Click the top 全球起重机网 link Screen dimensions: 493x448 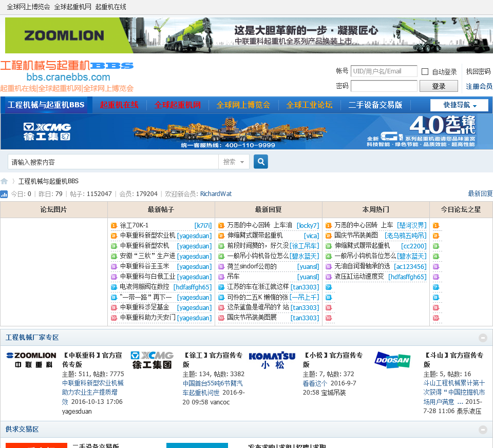coord(72,7)
